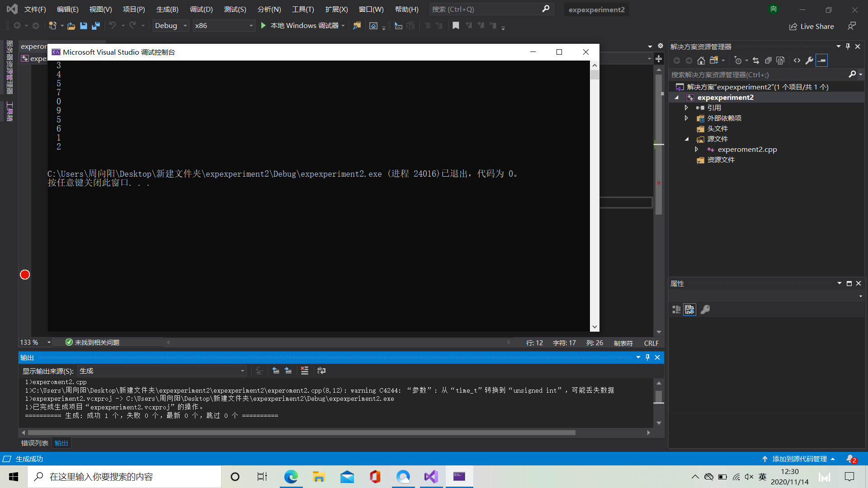Clear all output pane contents icon
The height and width of the screenshot is (488, 868).
(304, 371)
